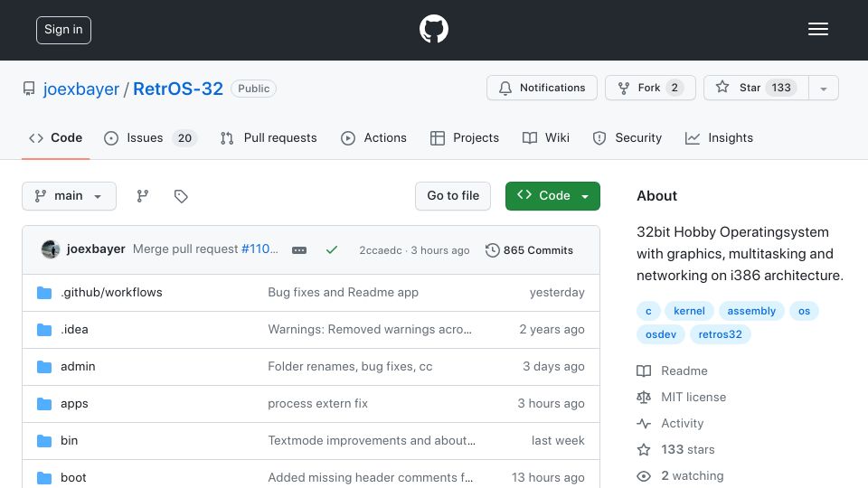Click the Fork count badge 2
This screenshot has height=488, width=868.
(x=675, y=88)
